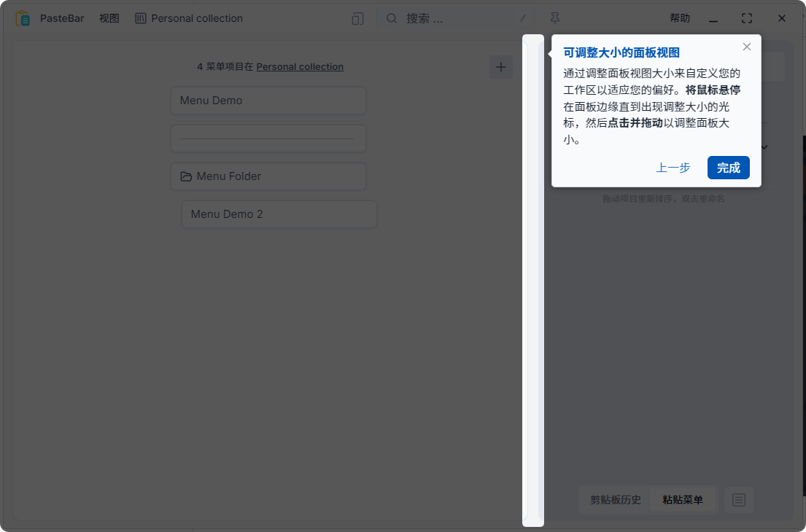Switch to the 剪贴板历史 tab
Screen dimensions: 806x532
point(615,500)
